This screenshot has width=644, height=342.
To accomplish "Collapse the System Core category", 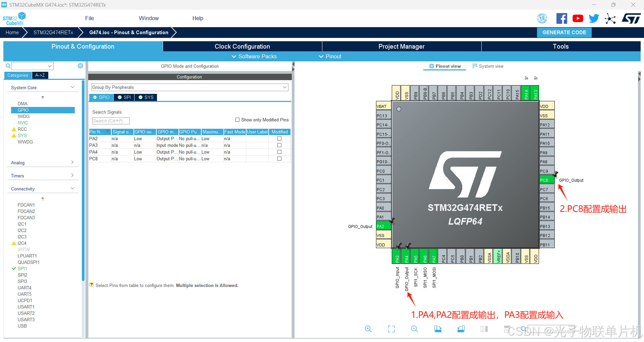I will coord(43,88).
